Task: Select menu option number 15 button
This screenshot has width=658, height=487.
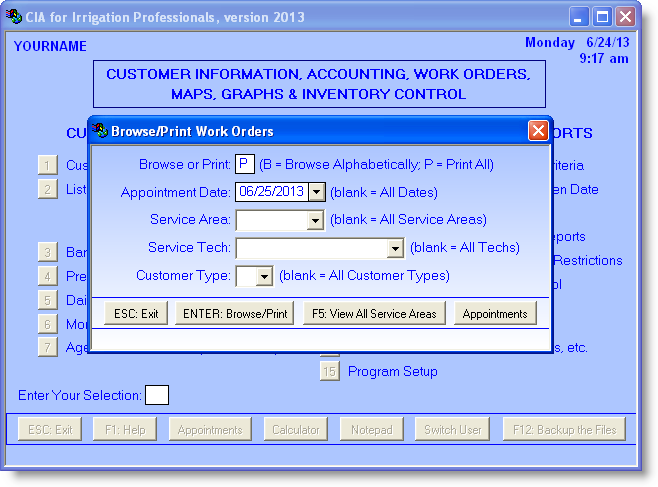Action: pos(330,371)
